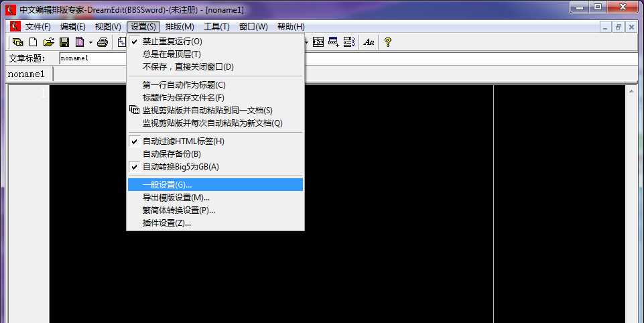This screenshot has width=644, height=323.
Task: Click the new document toolbar icon
Action: tap(34, 42)
